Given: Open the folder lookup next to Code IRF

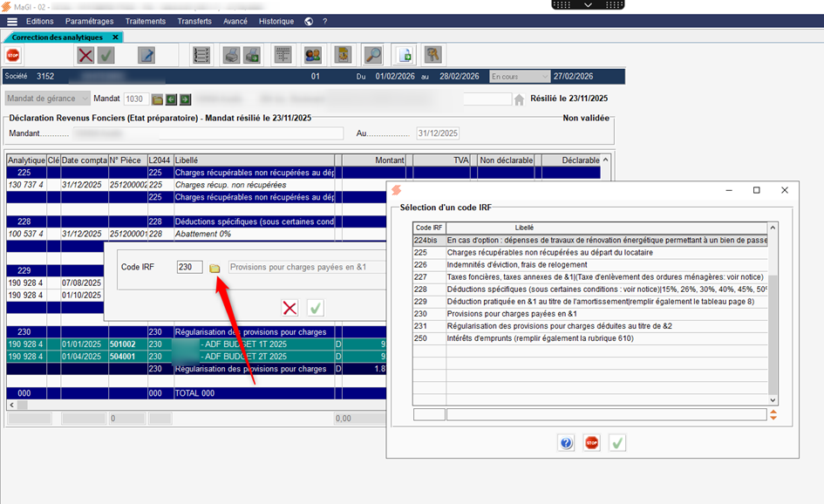Looking at the screenshot, I should pyautogui.click(x=215, y=268).
